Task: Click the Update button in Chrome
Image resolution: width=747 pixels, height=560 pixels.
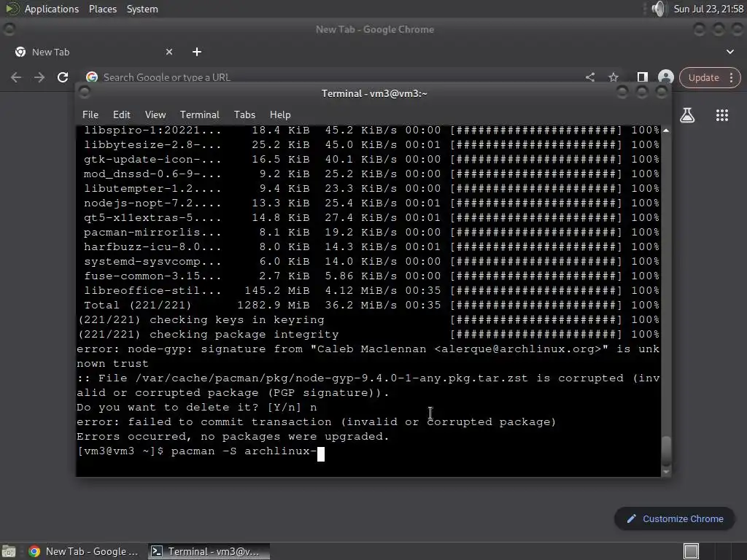Action: click(x=703, y=77)
